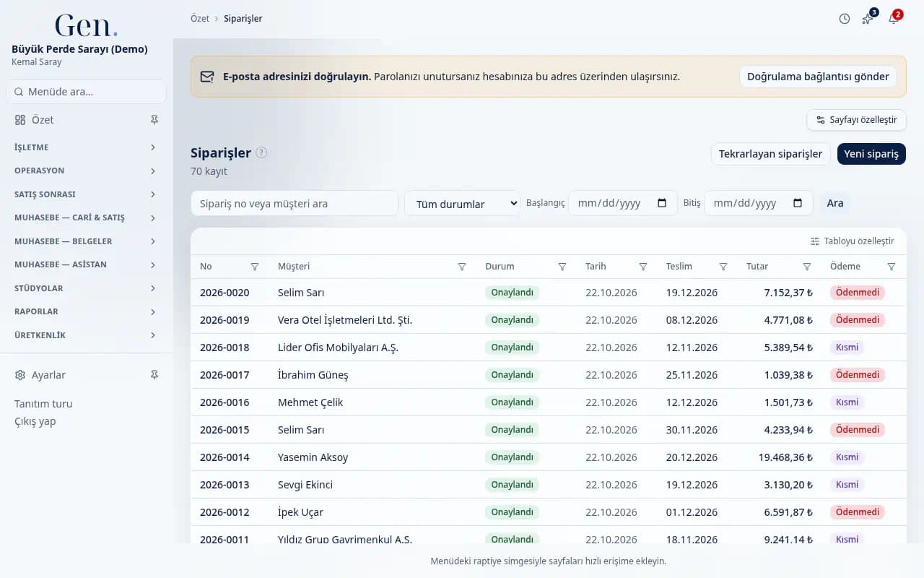
Task: Start Tanıtım turu
Action: (43, 404)
